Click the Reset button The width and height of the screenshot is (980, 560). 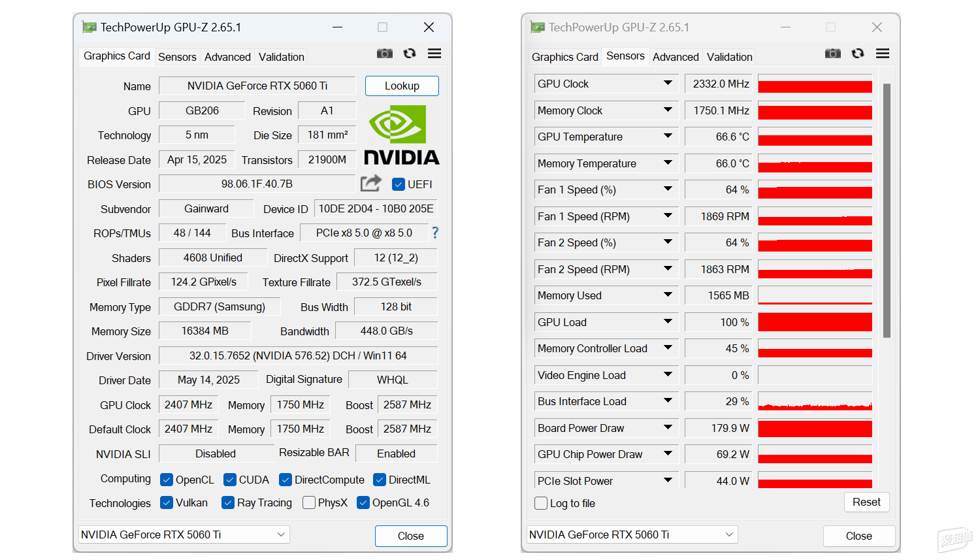coord(866,502)
